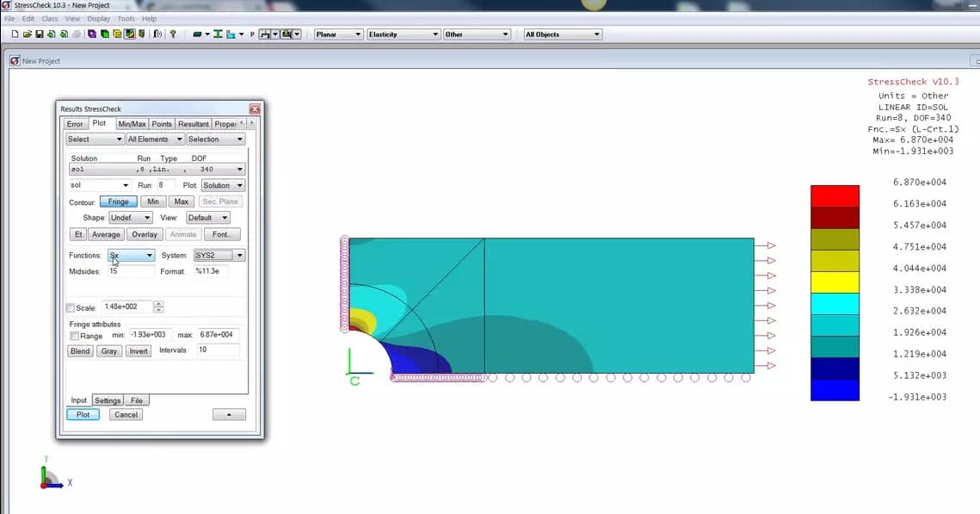
Task: Open the System SYS2 dropdown
Action: point(219,255)
